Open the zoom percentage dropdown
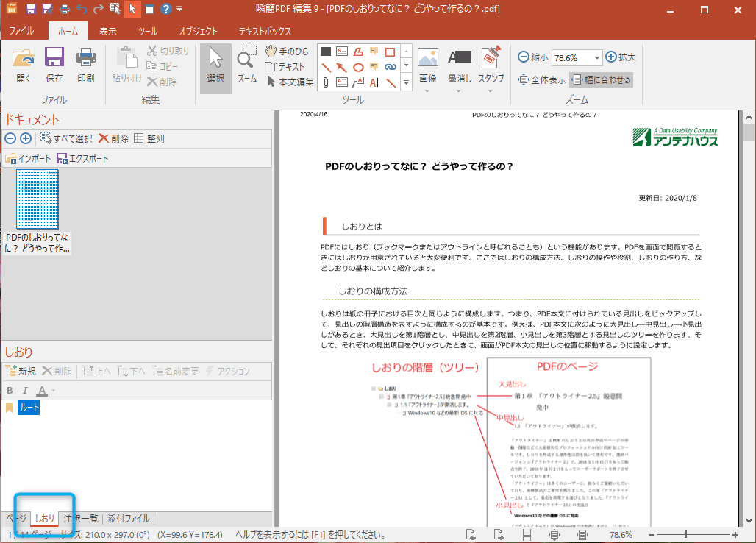Image resolution: width=756 pixels, height=543 pixels. [595, 57]
